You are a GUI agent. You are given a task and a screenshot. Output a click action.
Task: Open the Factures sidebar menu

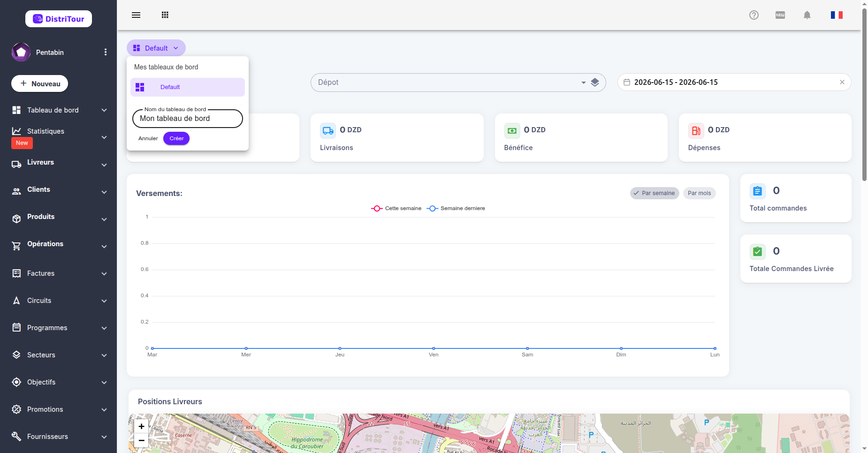[59, 273]
